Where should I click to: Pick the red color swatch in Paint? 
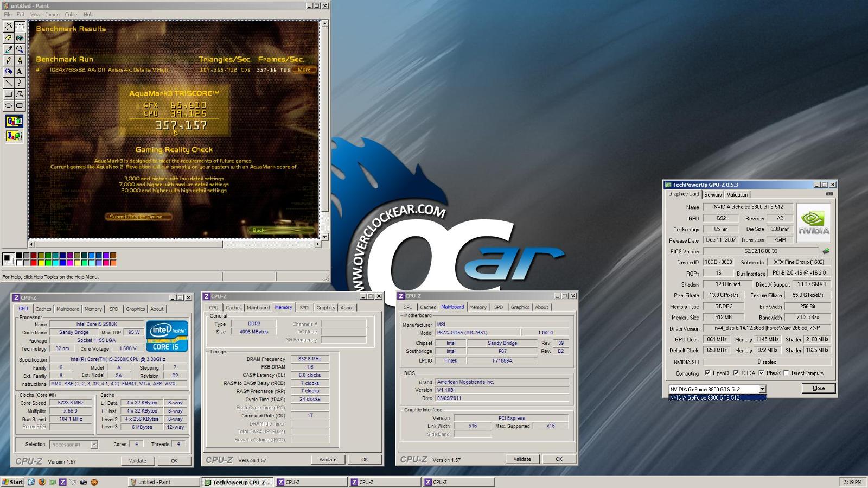pyautogui.click(x=33, y=263)
